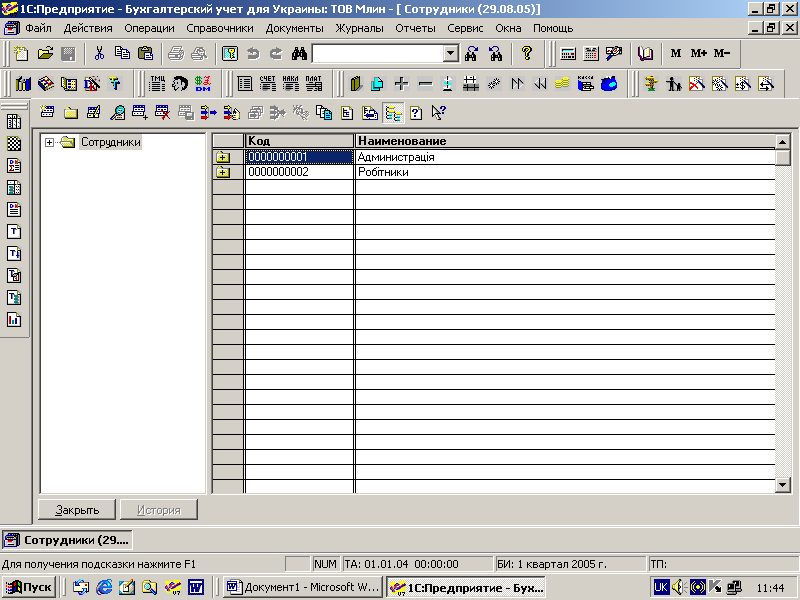The height and width of the screenshot is (600, 800).
Task: Click the СЧЕТ document icon
Action: 267,83
